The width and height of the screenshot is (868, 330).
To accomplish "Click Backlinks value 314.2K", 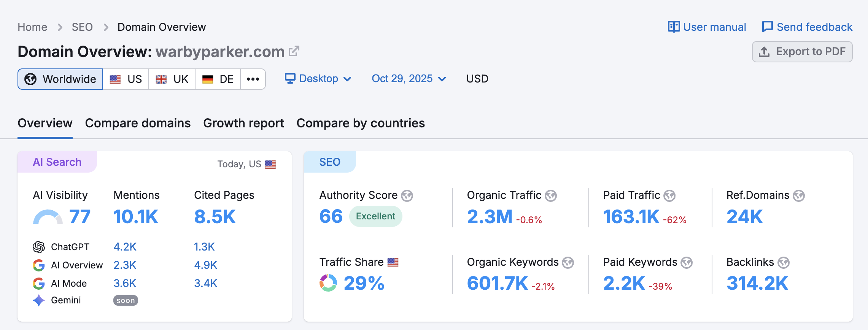I will point(757,283).
